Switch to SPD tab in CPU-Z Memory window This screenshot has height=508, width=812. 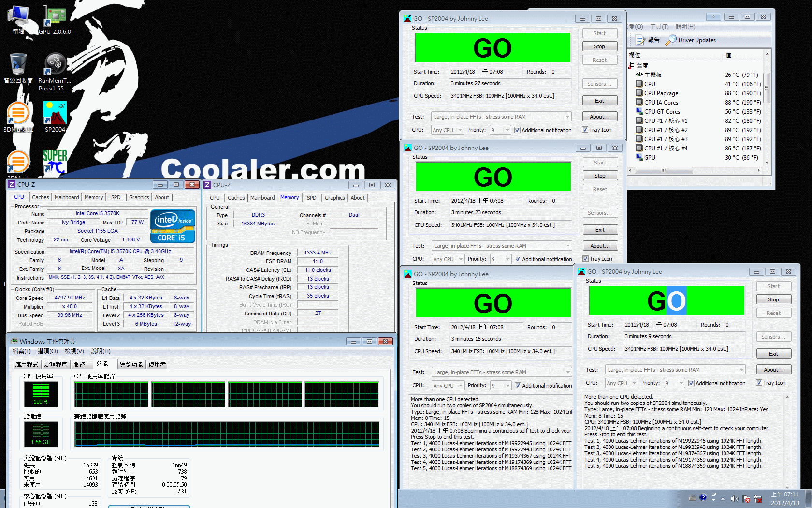[x=312, y=198]
